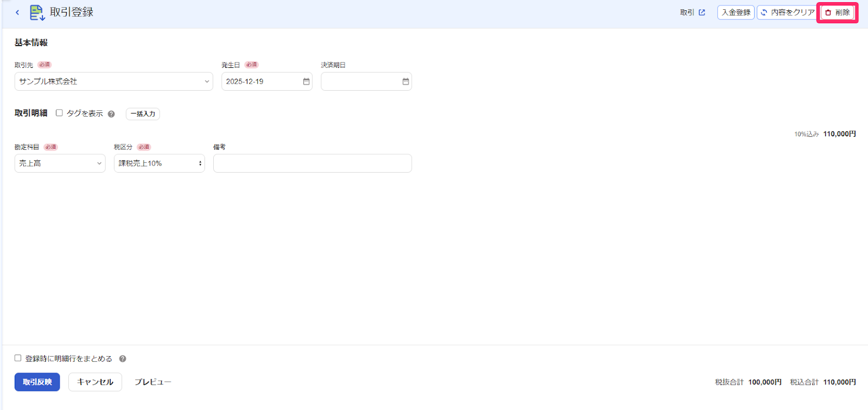The width and height of the screenshot is (868, 410).
Task: Go back with the left chevron arrow
Action: (x=17, y=12)
